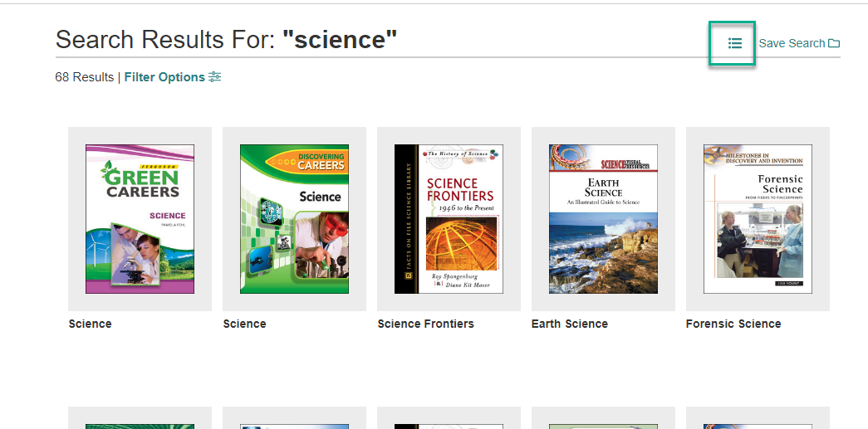Select the Science Frontiers book cover
Viewport: 868px width, 429px height.
tap(449, 219)
